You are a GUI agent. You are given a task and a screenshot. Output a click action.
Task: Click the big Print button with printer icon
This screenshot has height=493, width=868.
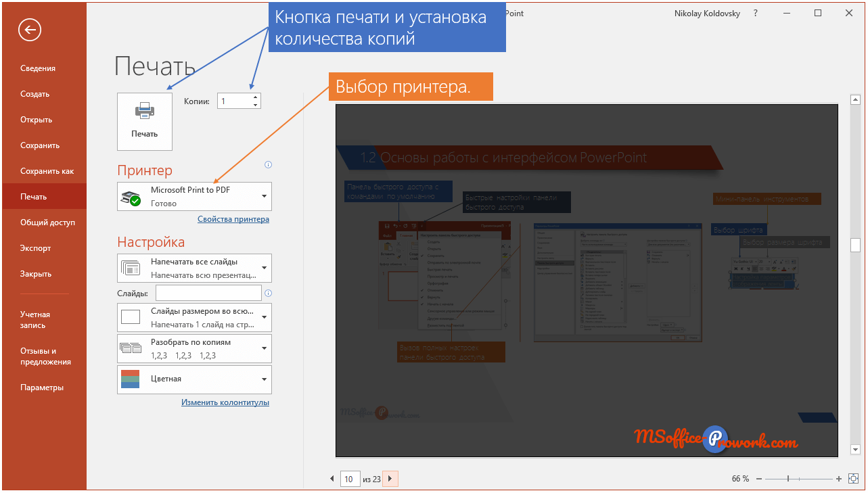tap(145, 121)
